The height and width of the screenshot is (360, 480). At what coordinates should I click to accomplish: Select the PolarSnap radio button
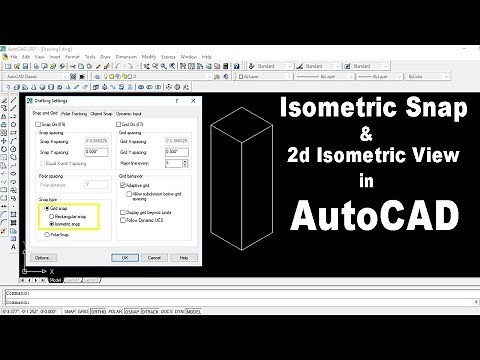click(47, 235)
